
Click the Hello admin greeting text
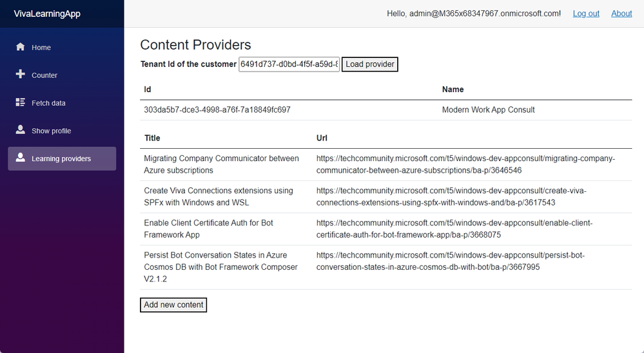[x=474, y=14]
